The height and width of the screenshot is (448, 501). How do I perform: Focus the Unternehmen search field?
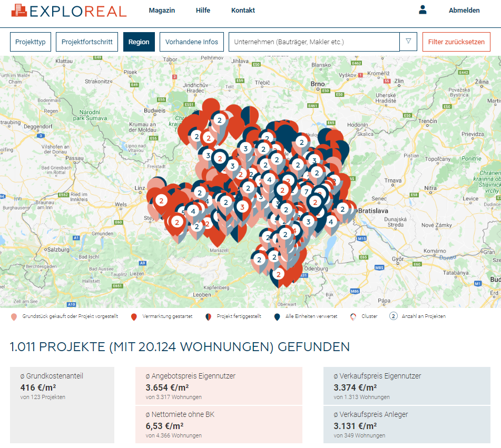(x=314, y=42)
